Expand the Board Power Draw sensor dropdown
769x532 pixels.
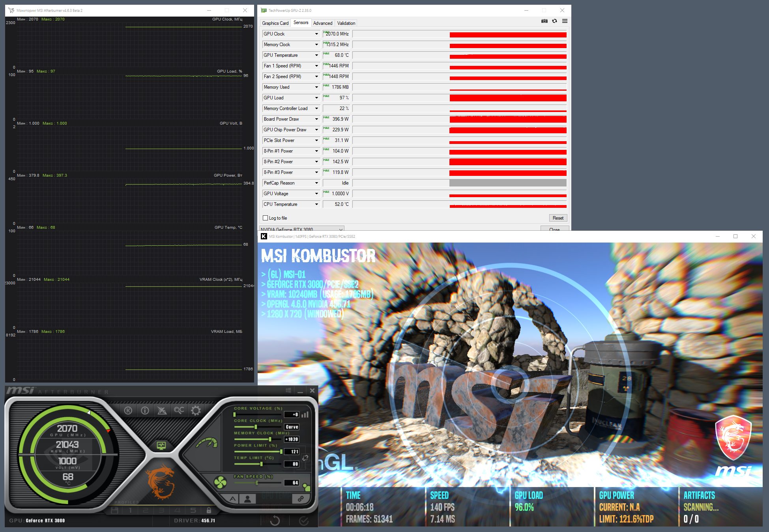[x=316, y=119]
